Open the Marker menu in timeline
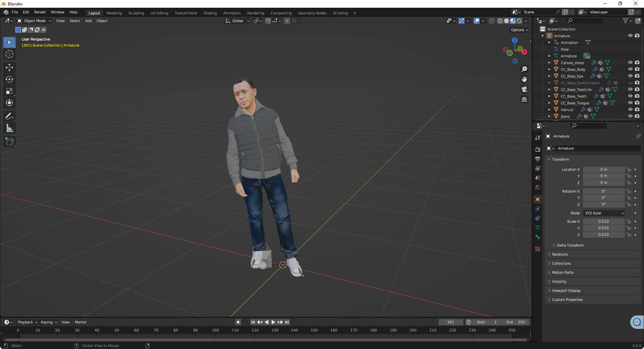This screenshot has width=644, height=349. (x=81, y=322)
